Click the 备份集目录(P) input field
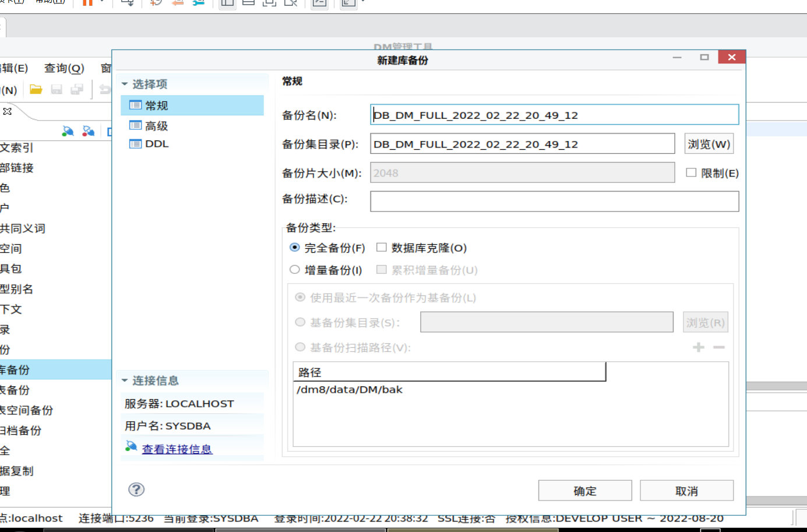The image size is (807, 532). click(x=523, y=144)
